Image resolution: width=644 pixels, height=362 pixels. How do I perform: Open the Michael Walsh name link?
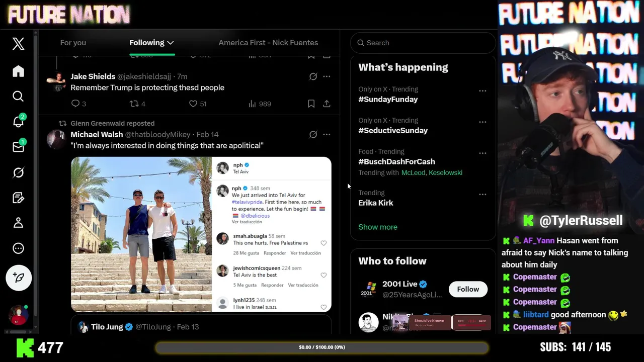point(97,134)
